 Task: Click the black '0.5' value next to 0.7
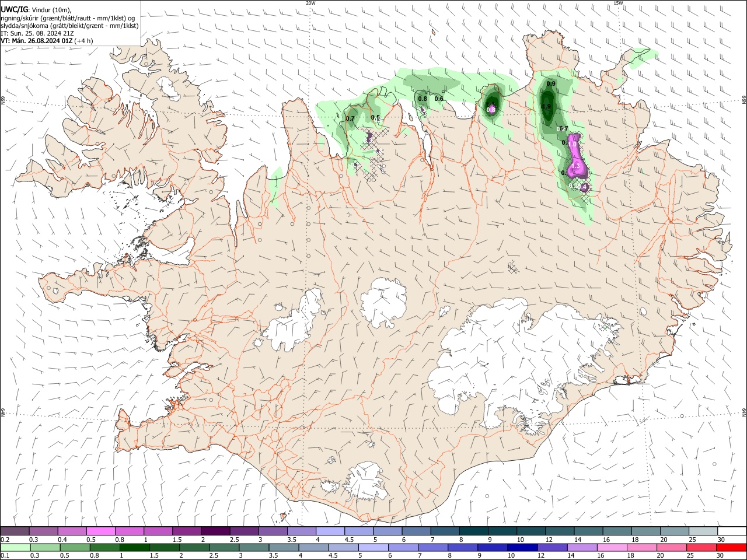tap(375, 118)
